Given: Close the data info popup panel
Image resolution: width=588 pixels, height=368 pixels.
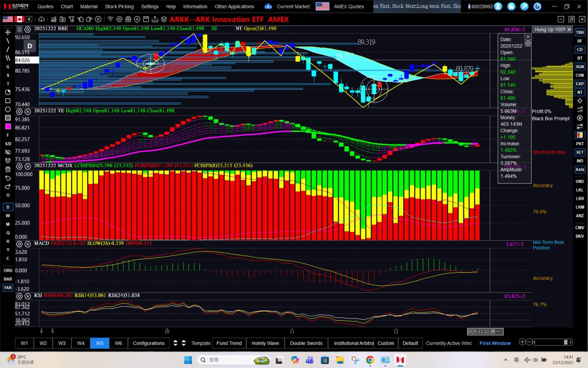Looking at the screenshot, I should pyautogui.click(x=528, y=37).
